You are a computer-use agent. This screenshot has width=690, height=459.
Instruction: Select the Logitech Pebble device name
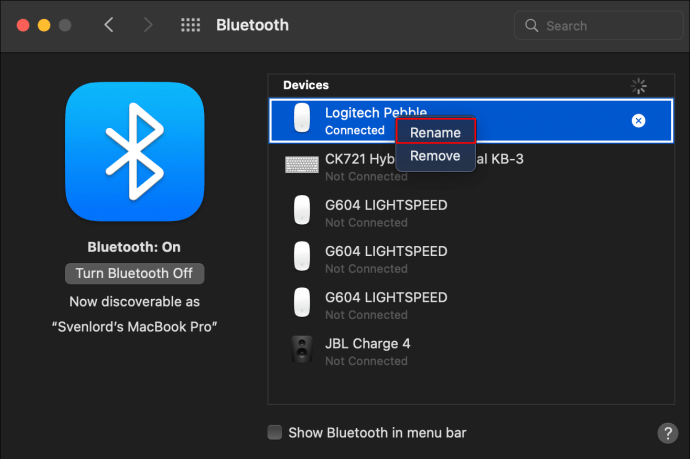(376, 113)
